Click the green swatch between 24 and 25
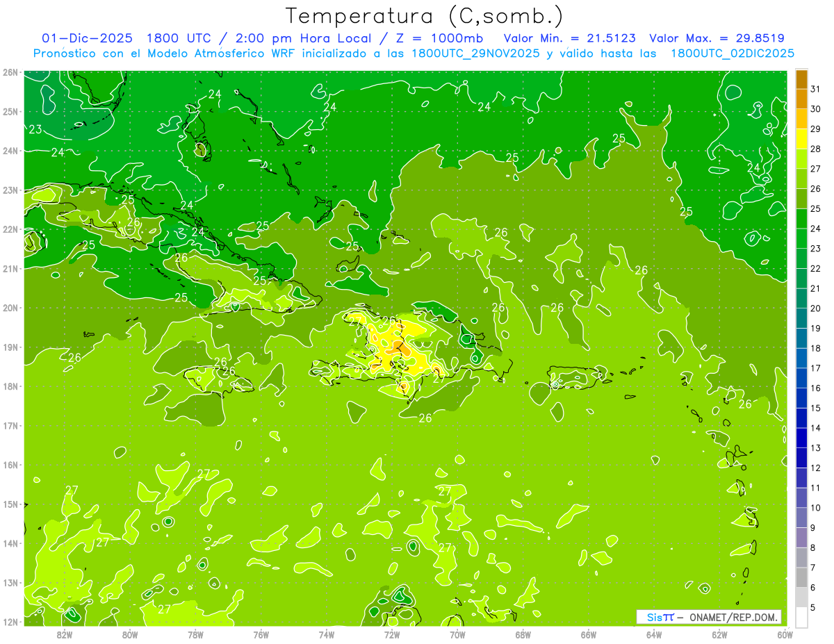 tap(801, 218)
